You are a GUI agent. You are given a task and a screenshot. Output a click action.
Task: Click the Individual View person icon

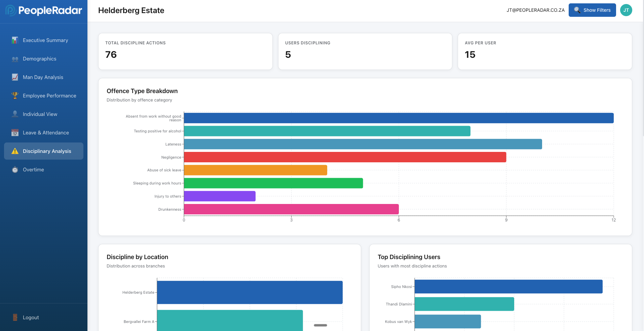point(15,114)
